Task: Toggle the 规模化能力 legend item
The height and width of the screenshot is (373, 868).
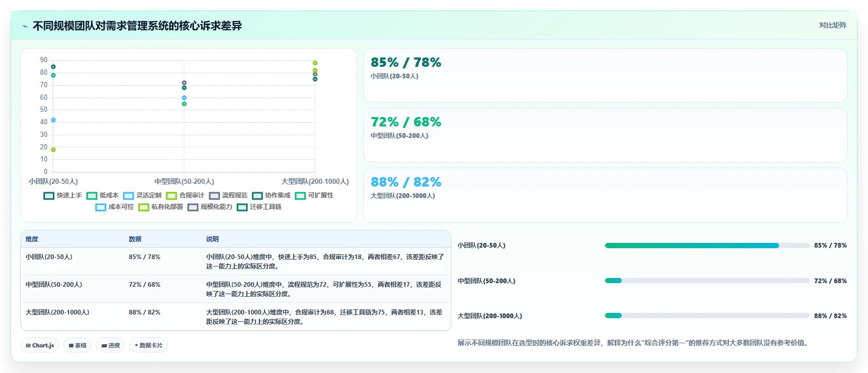Action: (210, 207)
